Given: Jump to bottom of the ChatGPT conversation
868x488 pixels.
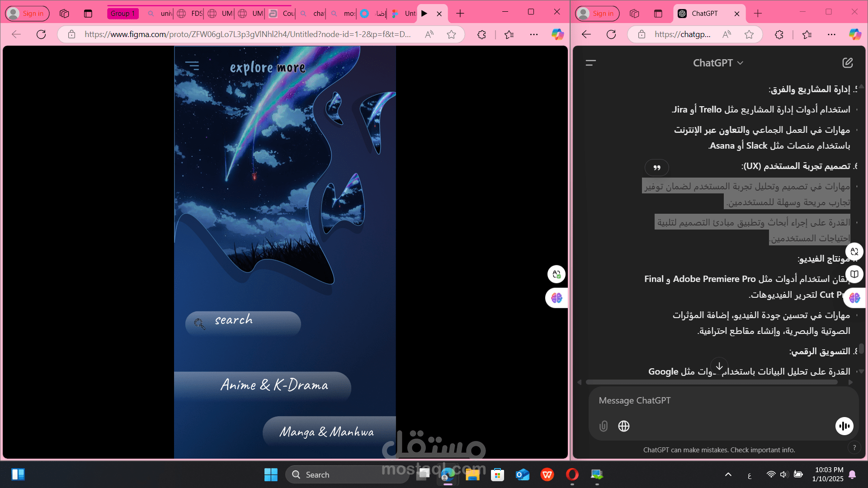Looking at the screenshot, I should pyautogui.click(x=719, y=366).
